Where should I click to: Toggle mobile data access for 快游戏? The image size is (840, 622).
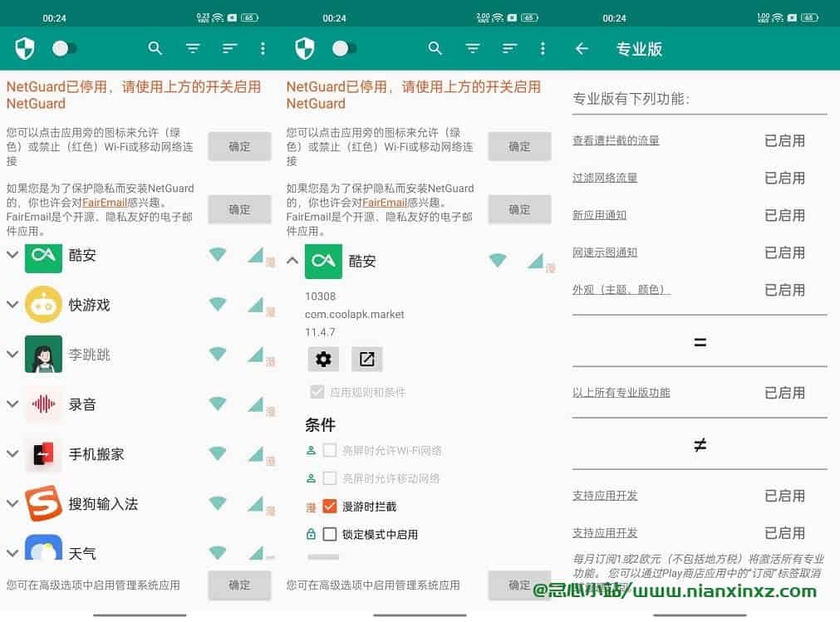[x=256, y=305]
